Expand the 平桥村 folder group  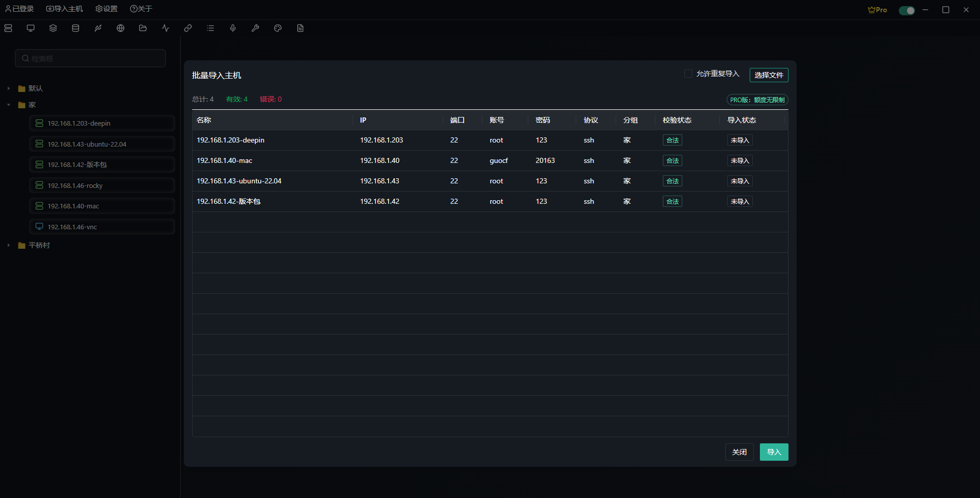click(x=9, y=245)
